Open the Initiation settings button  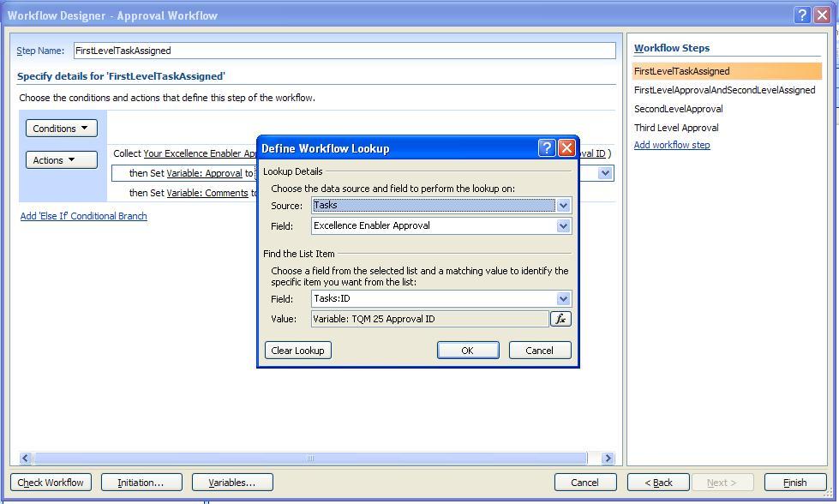[x=141, y=482]
